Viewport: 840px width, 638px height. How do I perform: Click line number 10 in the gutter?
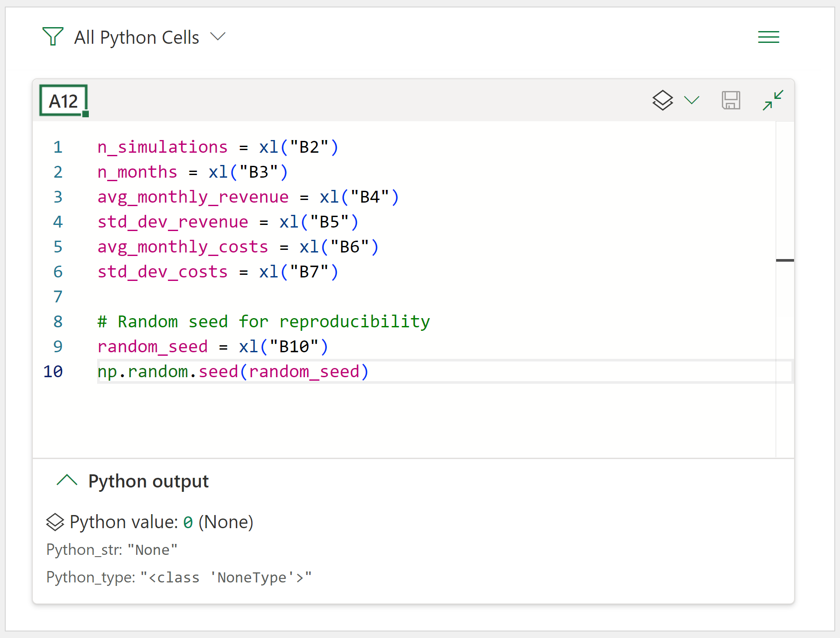53,372
